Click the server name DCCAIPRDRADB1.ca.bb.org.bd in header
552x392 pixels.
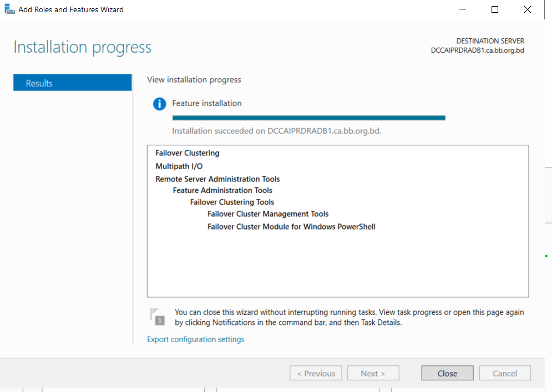(x=477, y=50)
